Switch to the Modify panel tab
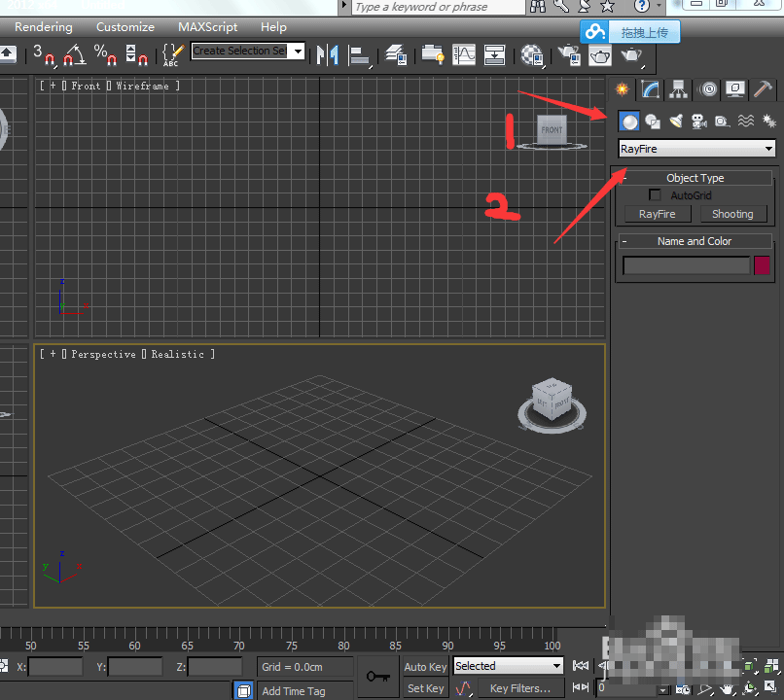Screen dimensions: 784x700 (x=650, y=89)
